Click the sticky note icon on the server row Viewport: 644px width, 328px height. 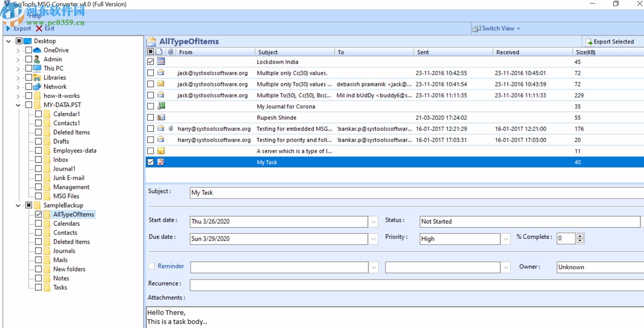(x=161, y=151)
